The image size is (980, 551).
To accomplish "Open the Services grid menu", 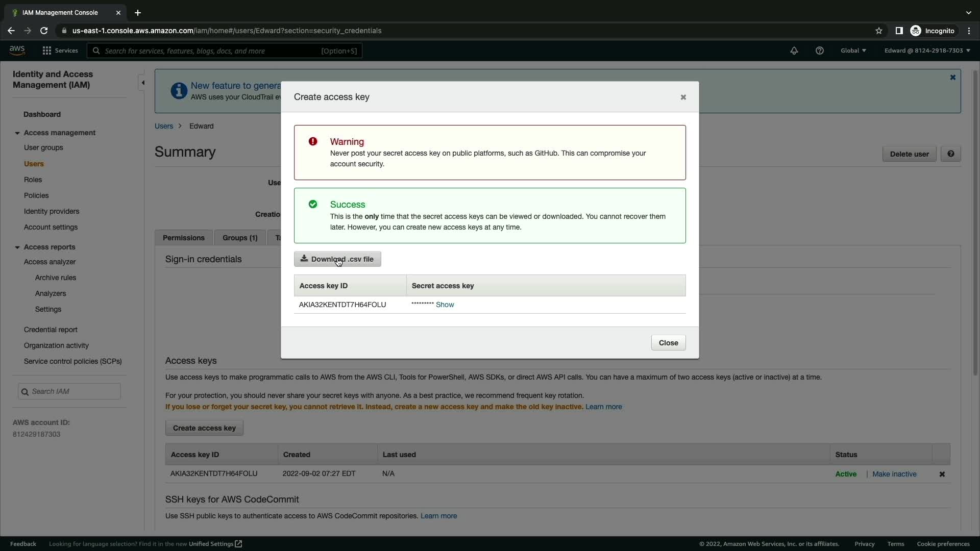I will click(47, 51).
